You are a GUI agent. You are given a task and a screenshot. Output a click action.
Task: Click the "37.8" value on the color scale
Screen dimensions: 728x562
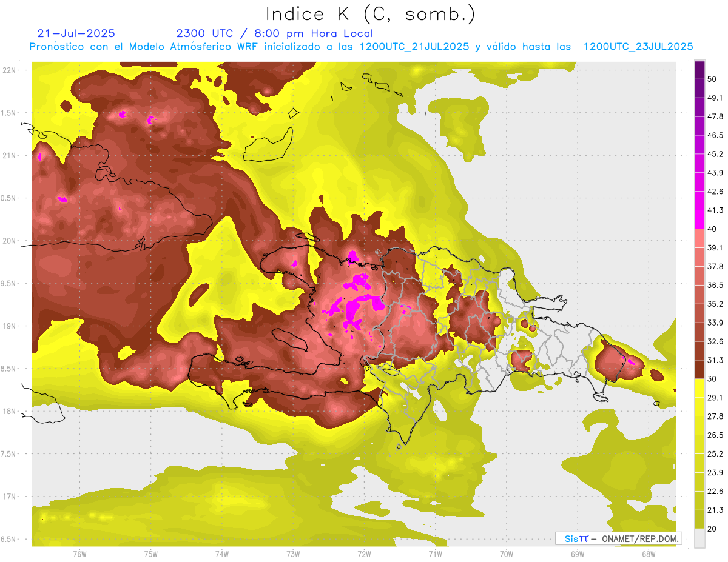(715, 266)
